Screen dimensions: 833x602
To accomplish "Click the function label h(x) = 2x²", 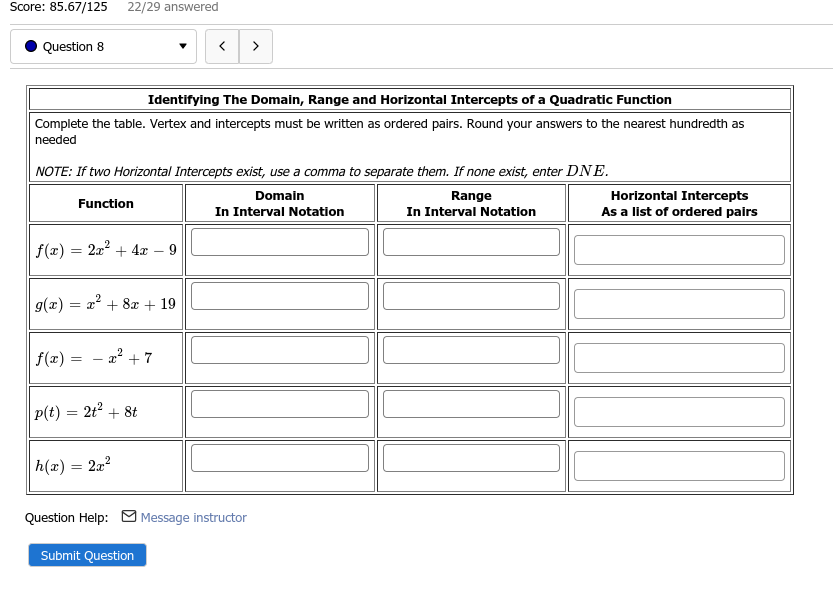I will click(x=73, y=466).
